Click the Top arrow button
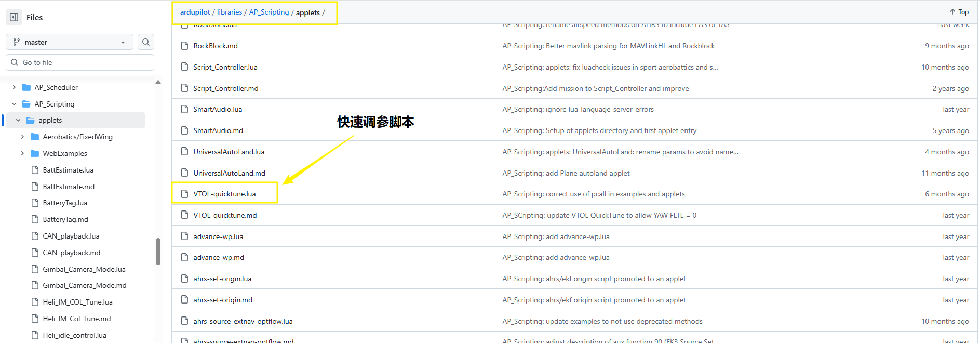This screenshot has width=980, height=343. pos(959,12)
